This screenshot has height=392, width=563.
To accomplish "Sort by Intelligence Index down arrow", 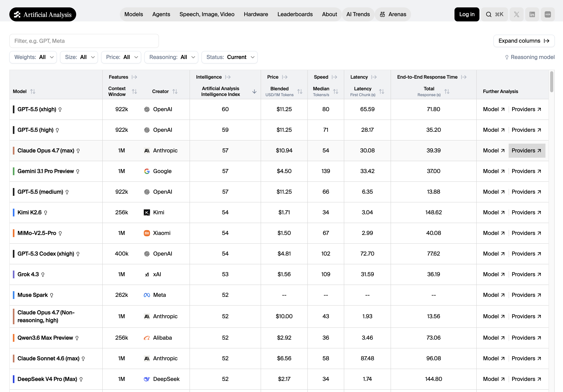I will [255, 91].
